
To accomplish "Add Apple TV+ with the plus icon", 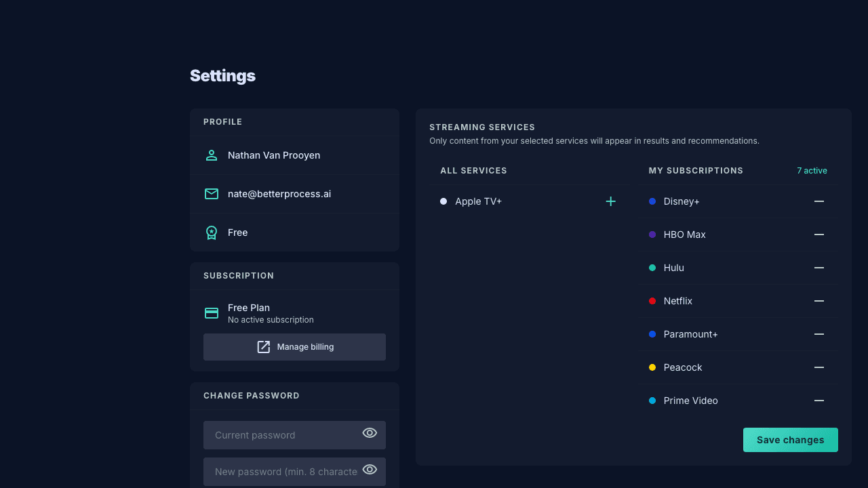I will 610,201.
